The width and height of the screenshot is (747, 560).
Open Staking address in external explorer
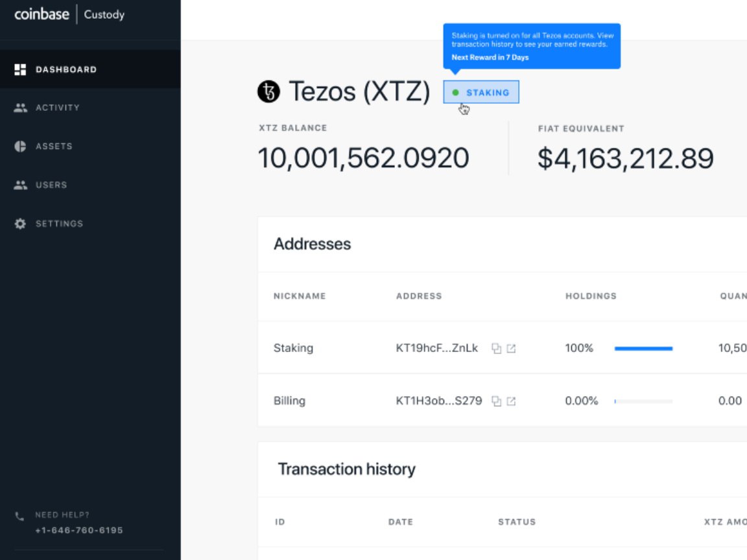click(511, 349)
